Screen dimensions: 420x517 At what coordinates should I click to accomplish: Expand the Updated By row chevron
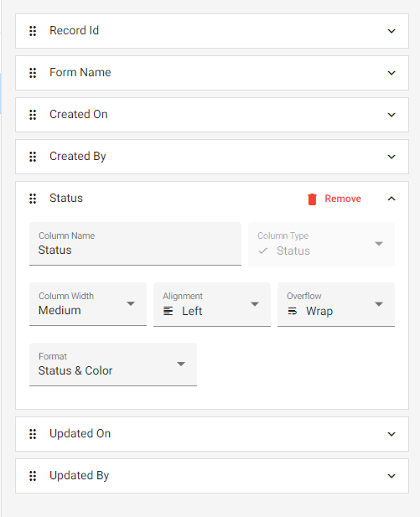391,476
